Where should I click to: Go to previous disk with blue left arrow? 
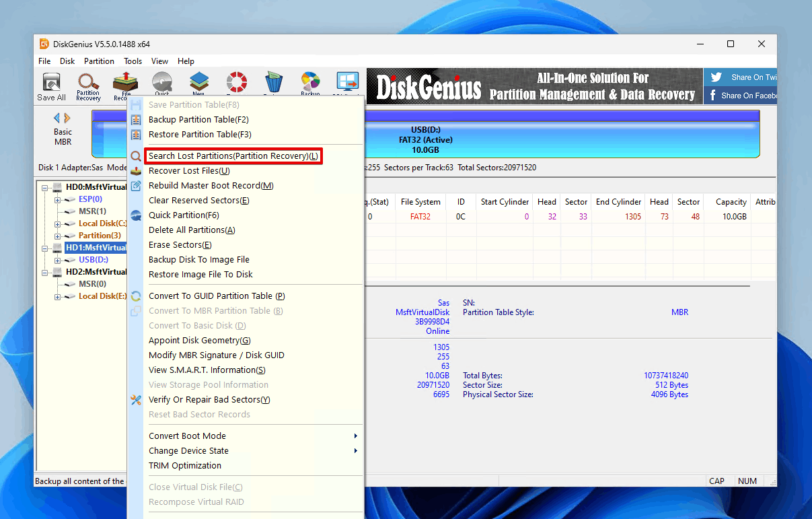pos(57,118)
